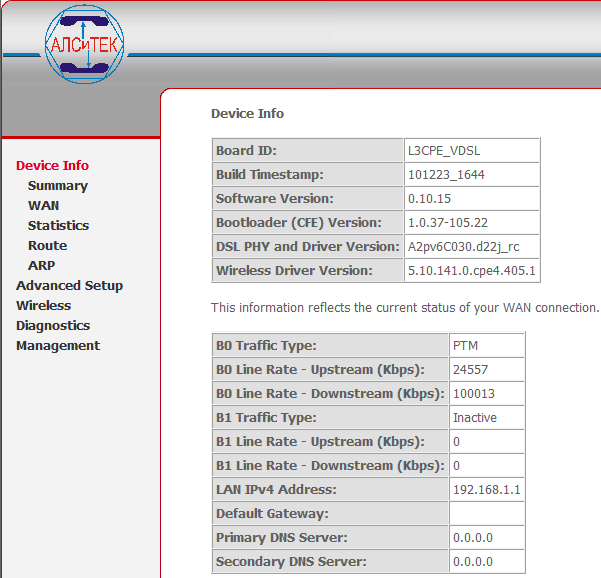601x578 pixels.
Task: Open the Wireless settings menu
Action: pyautogui.click(x=44, y=305)
